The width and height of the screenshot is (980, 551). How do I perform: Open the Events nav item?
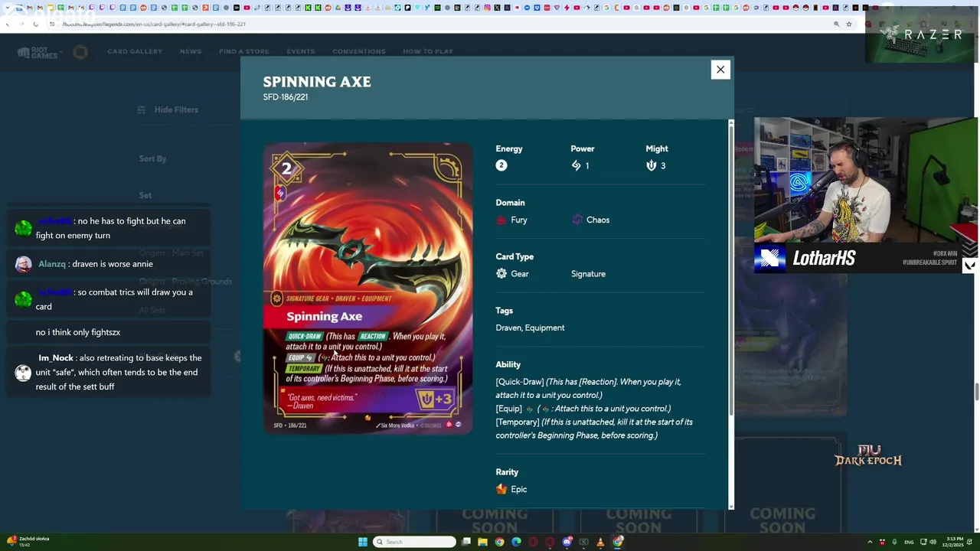pyautogui.click(x=301, y=51)
